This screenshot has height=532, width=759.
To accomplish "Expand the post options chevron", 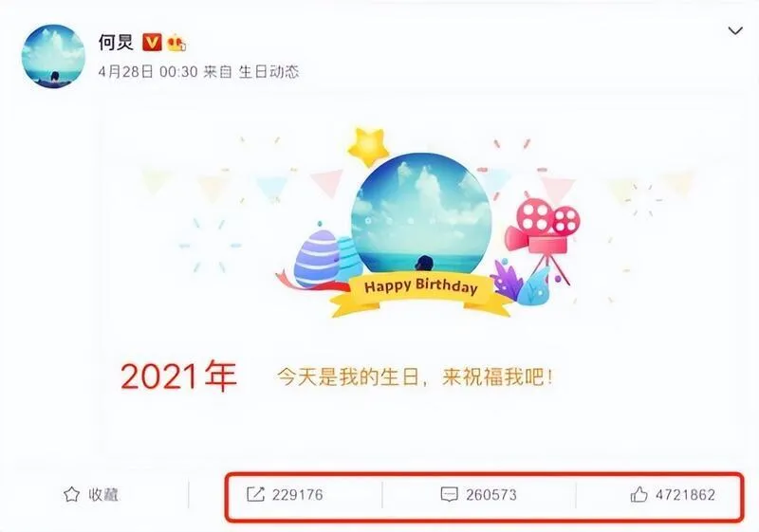I will point(735,31).
